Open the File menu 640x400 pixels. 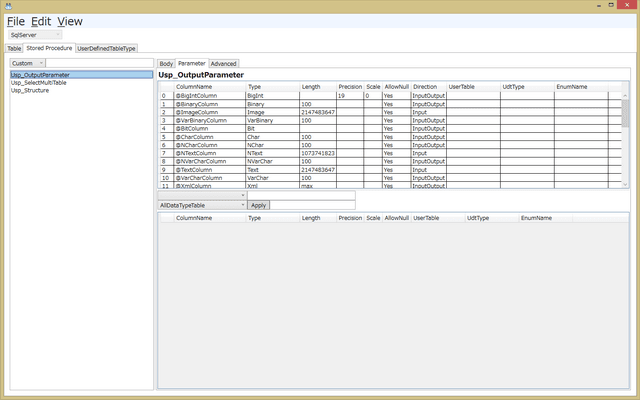coord(16,21)
